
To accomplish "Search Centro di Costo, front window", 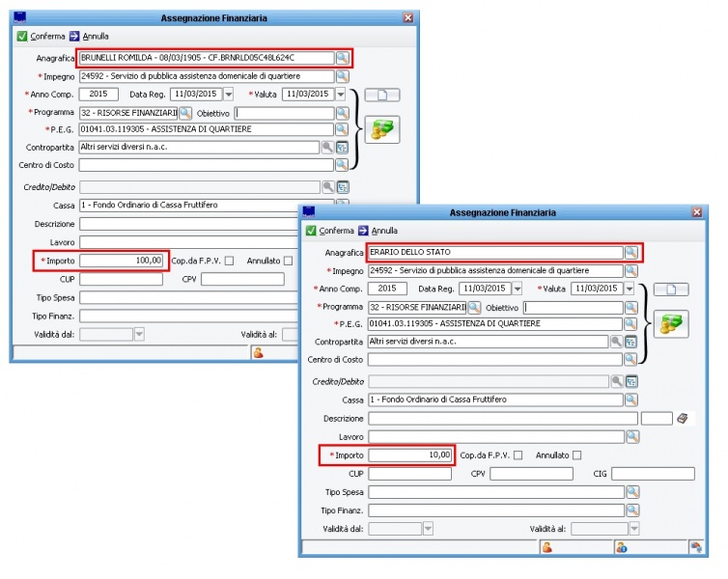I will tap(630, 359).
